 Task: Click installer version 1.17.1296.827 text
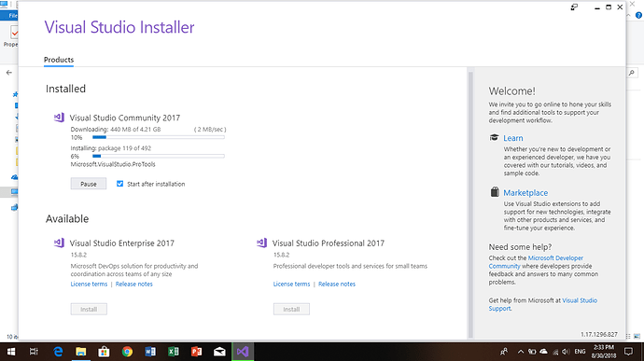(x=599, y=334)
